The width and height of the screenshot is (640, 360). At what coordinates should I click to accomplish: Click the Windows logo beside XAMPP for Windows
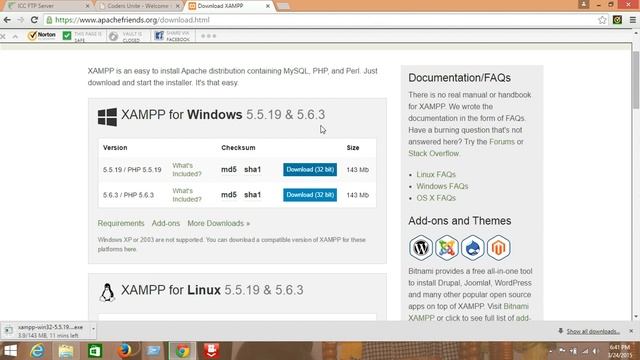tap(107, 117)
